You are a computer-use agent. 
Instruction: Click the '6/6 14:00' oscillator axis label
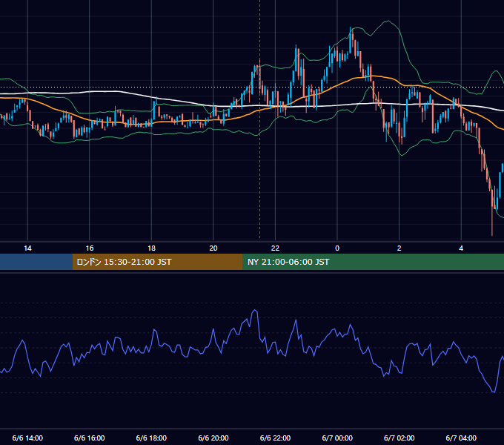27,438
